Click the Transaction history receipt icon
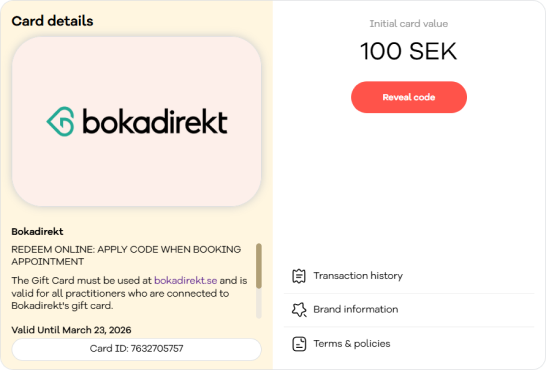Screen dimensions: 546x370 tap(299, 276)
